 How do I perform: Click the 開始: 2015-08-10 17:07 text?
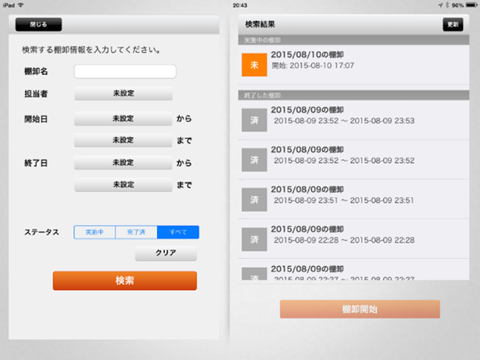pyautogui.click(x=313, y=65)
